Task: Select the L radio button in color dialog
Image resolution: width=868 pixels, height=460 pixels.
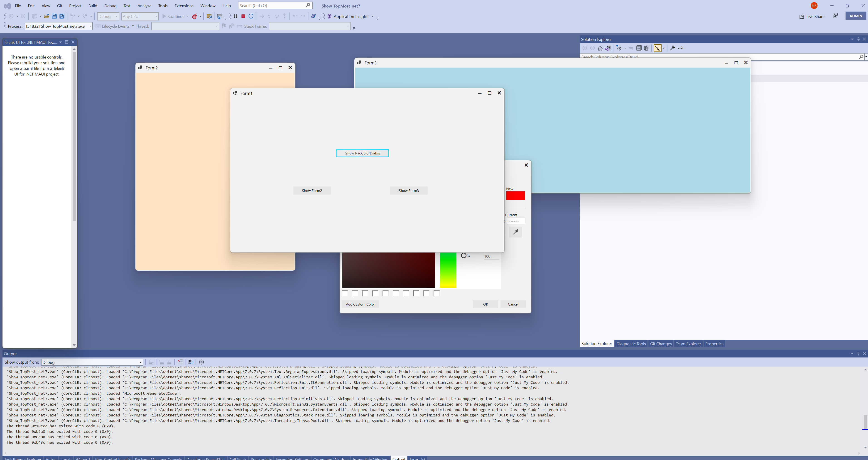Action: coord(464,256)
